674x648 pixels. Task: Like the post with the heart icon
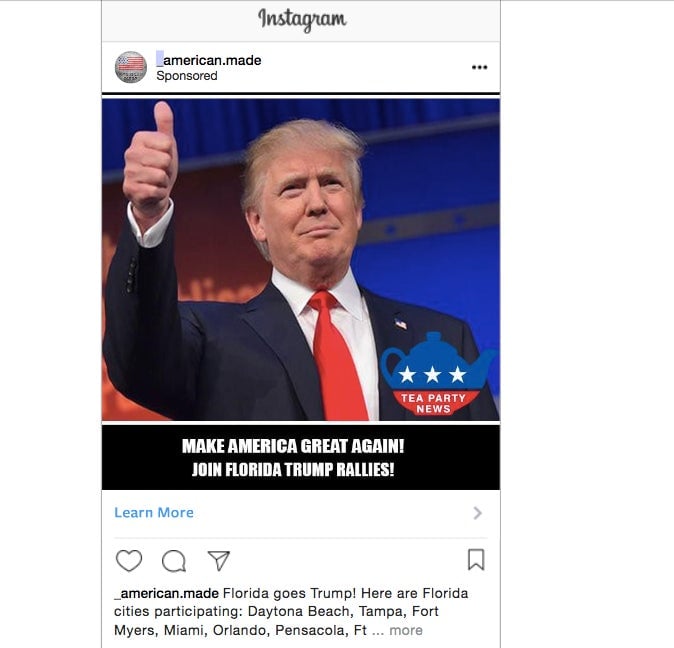coord(129,560)
